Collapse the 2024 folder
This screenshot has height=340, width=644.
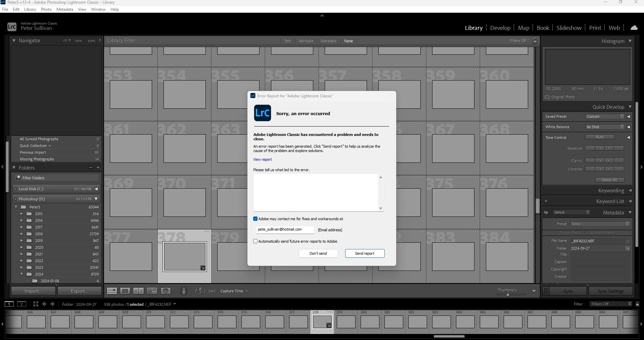pos(21,274)
